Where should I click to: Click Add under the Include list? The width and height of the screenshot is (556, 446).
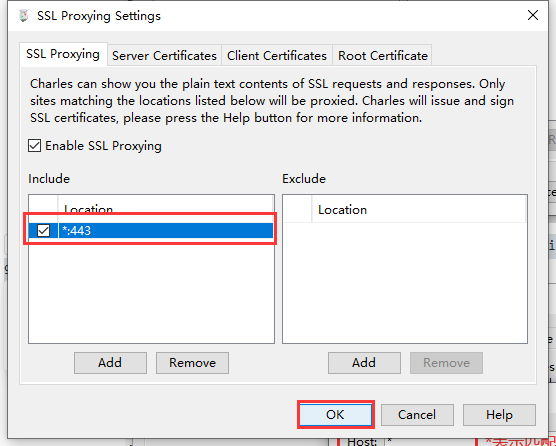click(110, 363)
